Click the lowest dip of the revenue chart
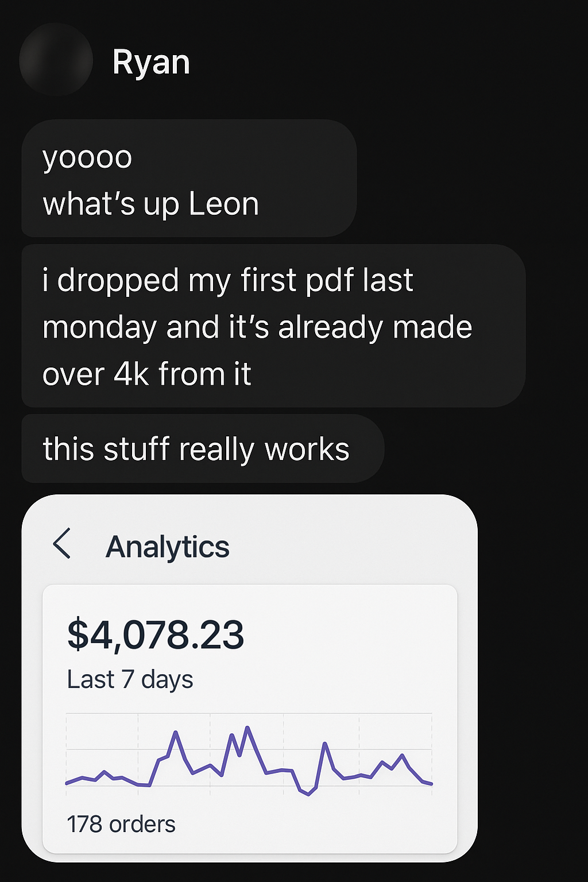This screenshot has height=882, width=588. coord(308,795)
